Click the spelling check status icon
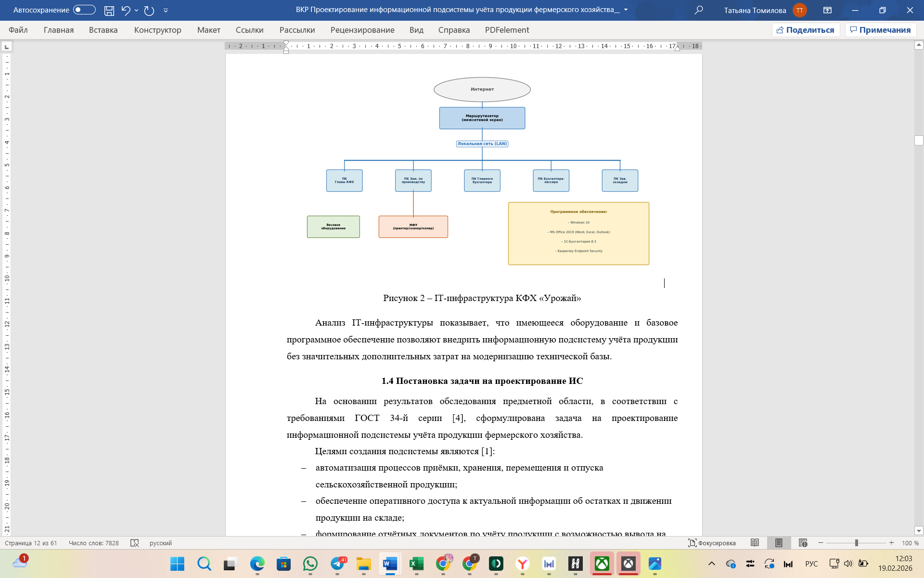Viewport: 924px width, 578px height. click(135, 543)
